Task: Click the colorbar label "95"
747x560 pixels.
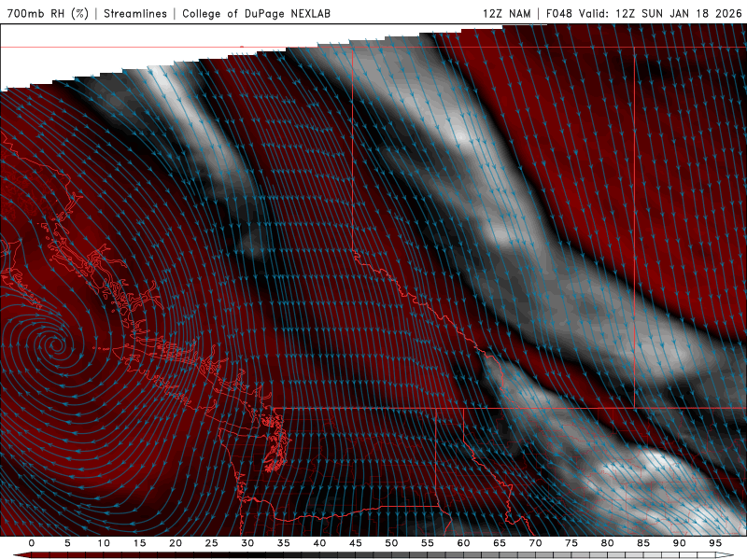Action: click(x=715, y=543)
